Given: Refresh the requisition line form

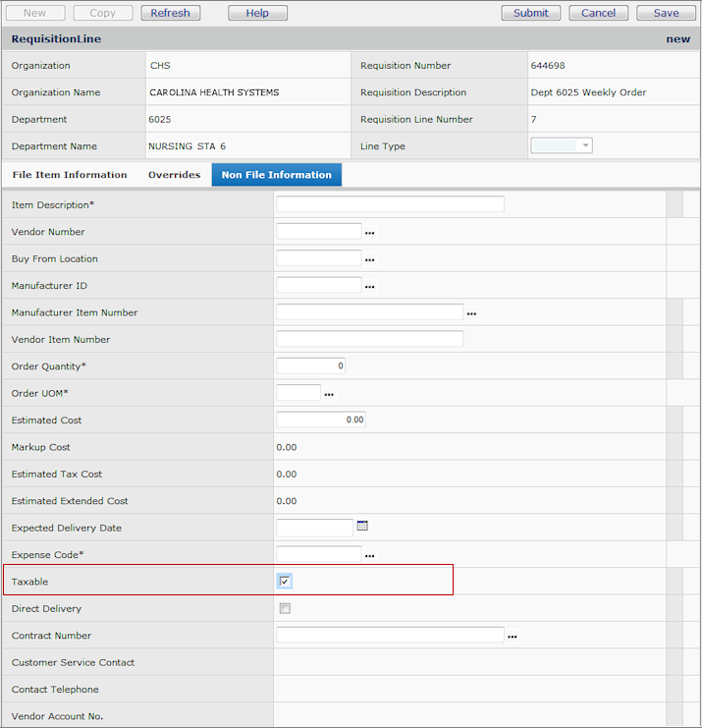Looking at the screenshot, I should pos(170,13).
